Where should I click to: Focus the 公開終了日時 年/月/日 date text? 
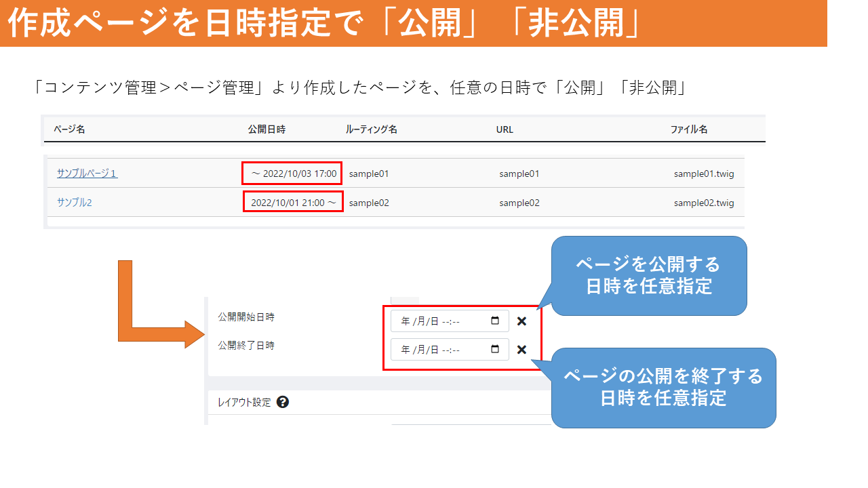[420, 350]
